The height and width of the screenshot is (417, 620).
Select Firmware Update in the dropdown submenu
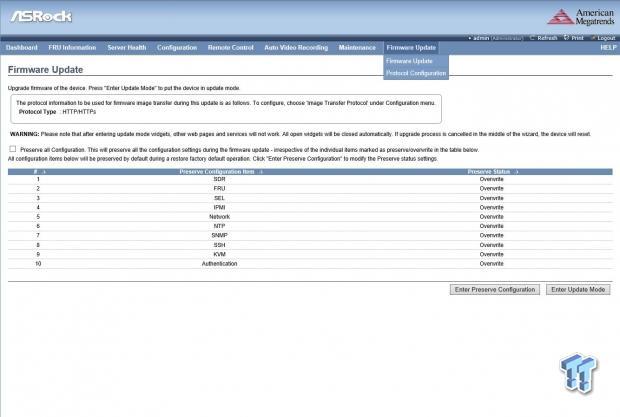409,61
